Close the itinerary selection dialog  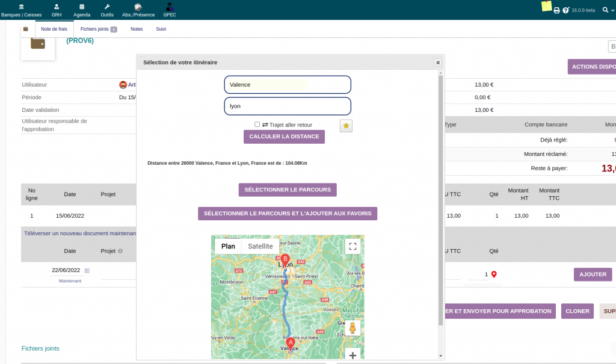click(x=438, y=62)
